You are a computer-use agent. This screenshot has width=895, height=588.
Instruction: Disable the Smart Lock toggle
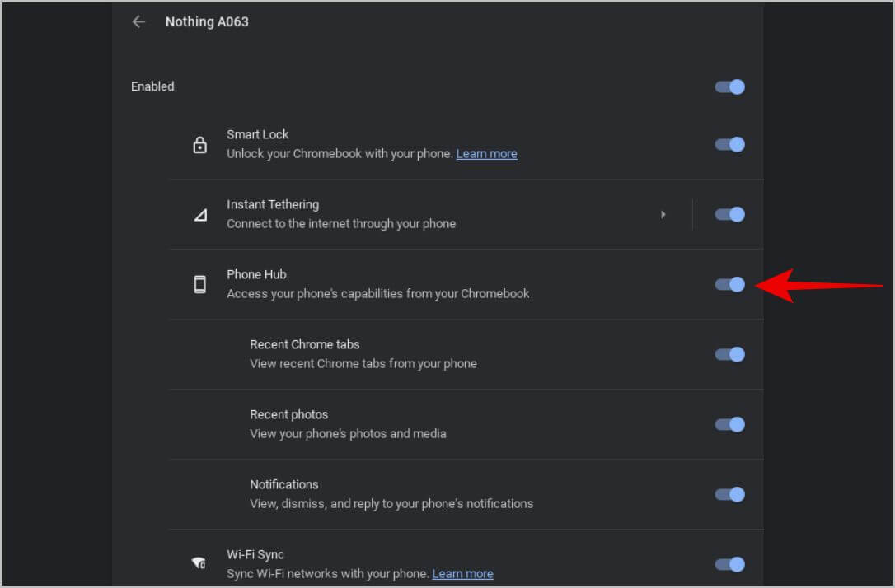(x=730, y=144)
